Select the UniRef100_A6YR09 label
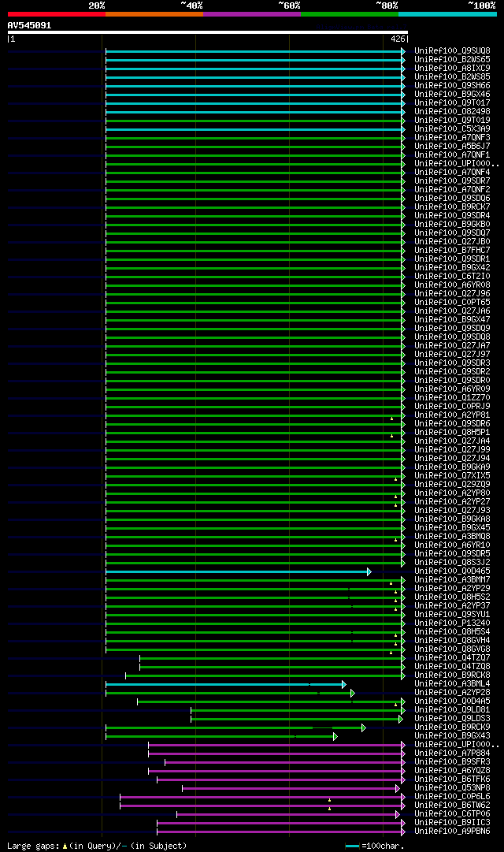504x852 pixels. [452, 389]
